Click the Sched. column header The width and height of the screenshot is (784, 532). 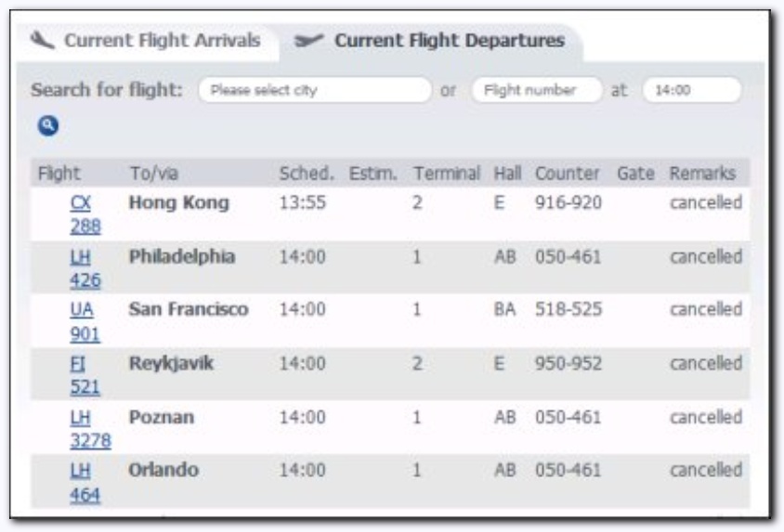(x=307, y=174)
